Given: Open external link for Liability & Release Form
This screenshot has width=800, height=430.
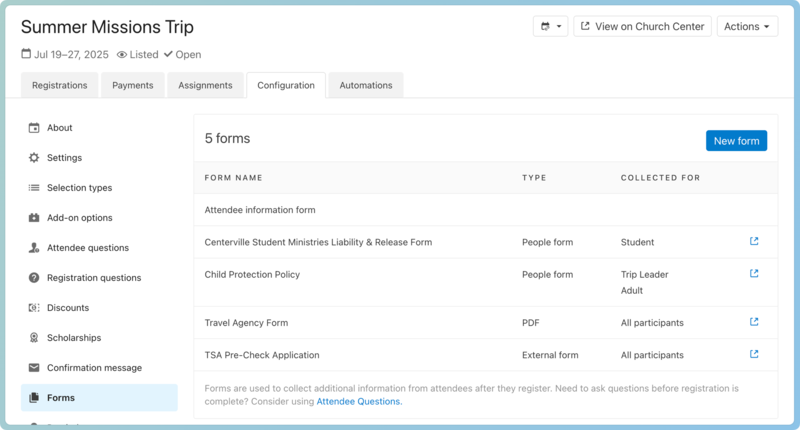Looking at the screenshot, I should [x=754, y=241].
